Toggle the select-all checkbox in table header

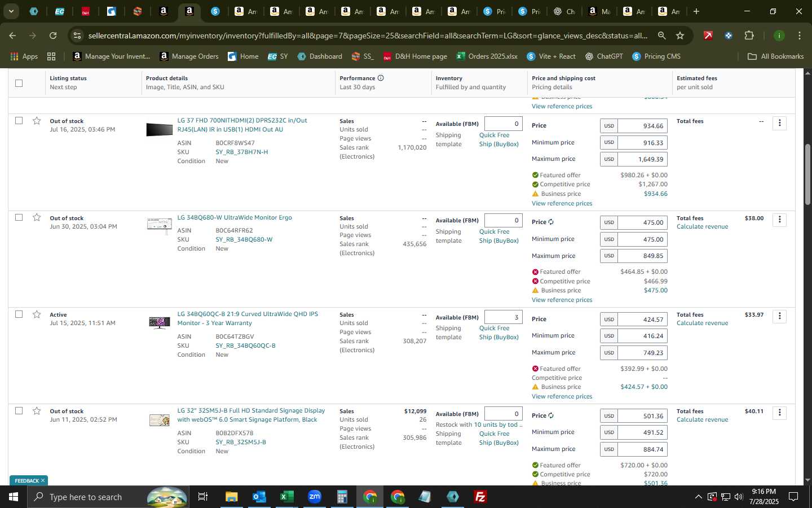(x=19, y=83)
